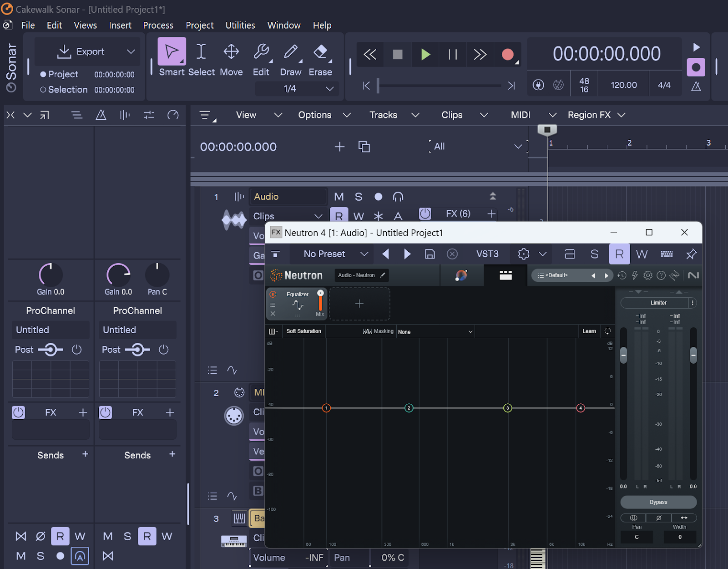Click the Learn button in Equalizer
This screenshot has width=728, height=569.
(589, 331)
